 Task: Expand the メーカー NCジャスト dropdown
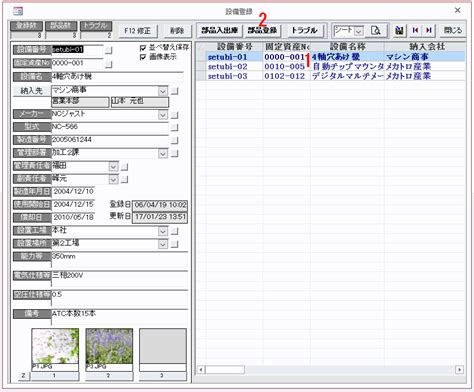click(x=163, y=115)
